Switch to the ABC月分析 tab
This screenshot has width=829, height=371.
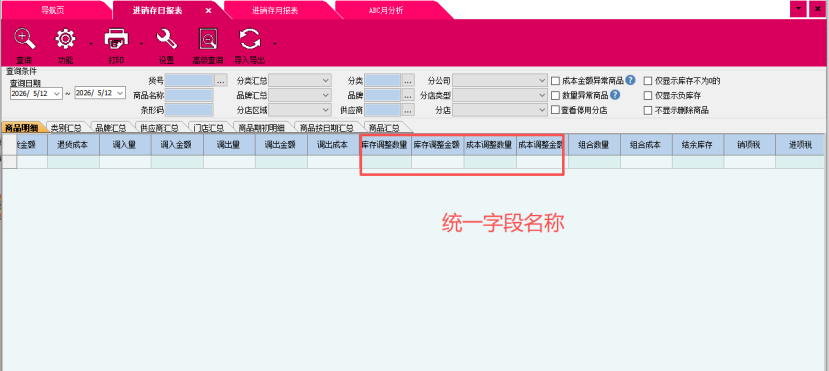coord(386,11)
